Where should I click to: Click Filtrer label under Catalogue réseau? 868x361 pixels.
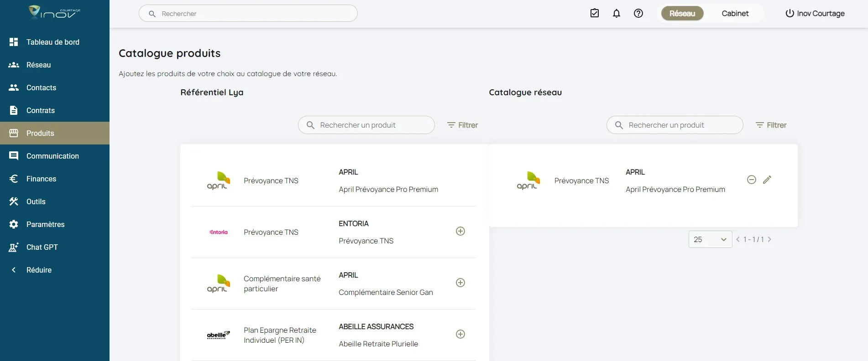point(776,125)
